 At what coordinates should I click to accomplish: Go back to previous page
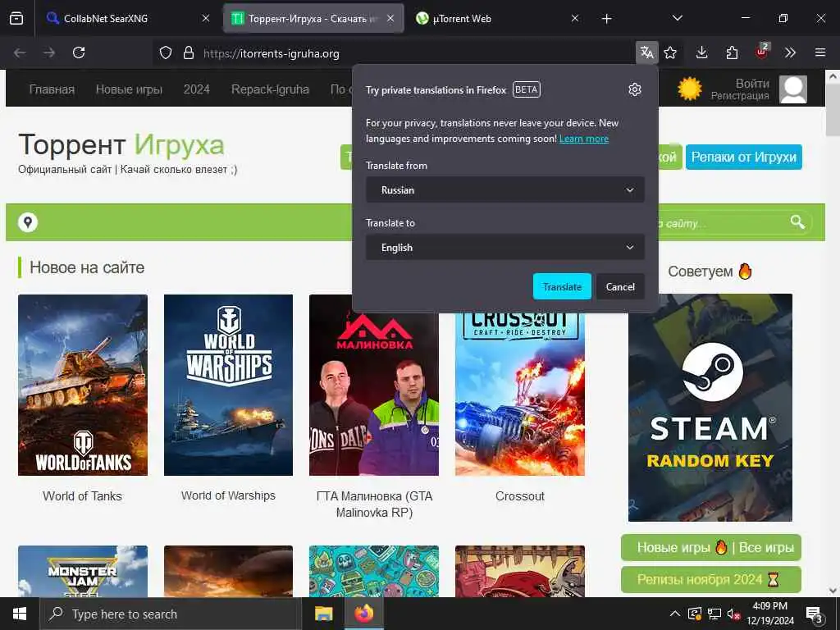[20, 52]
